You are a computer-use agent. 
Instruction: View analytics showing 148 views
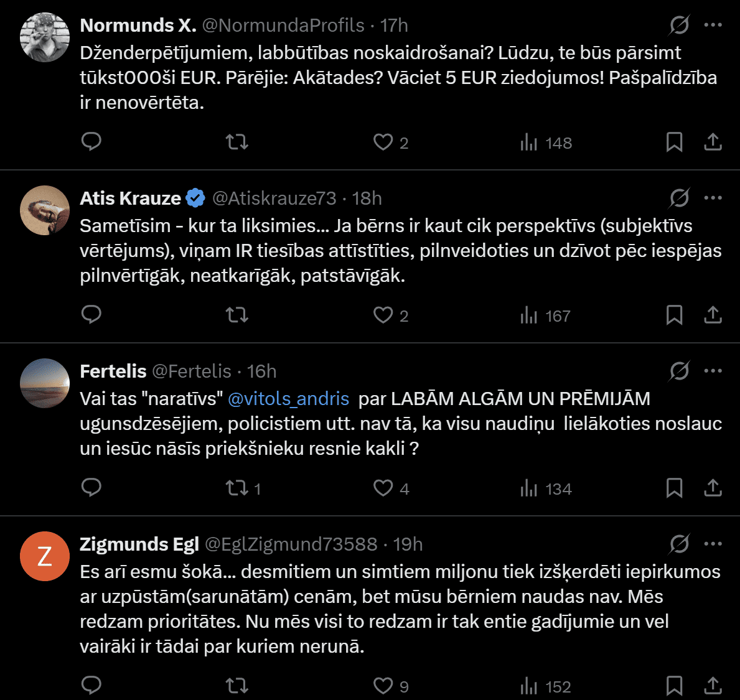[x=546, y=142]
